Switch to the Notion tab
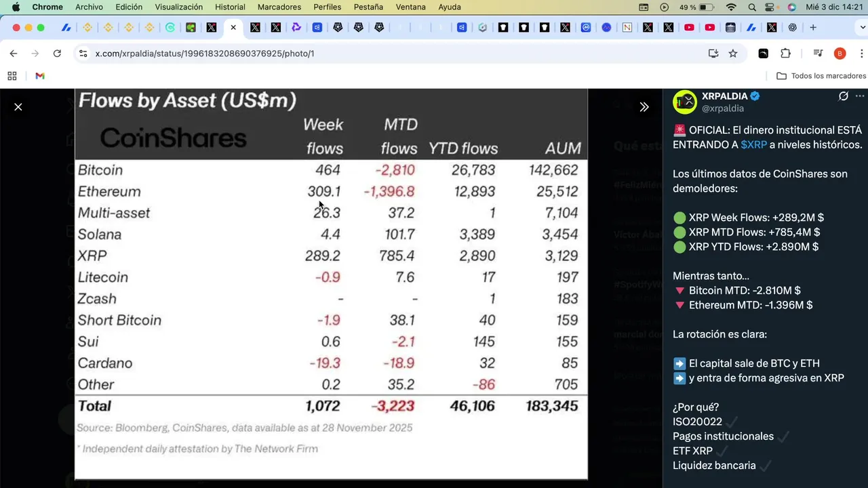Image resolution: width=868 pixels, height=488 pixels. pos(627,28)
